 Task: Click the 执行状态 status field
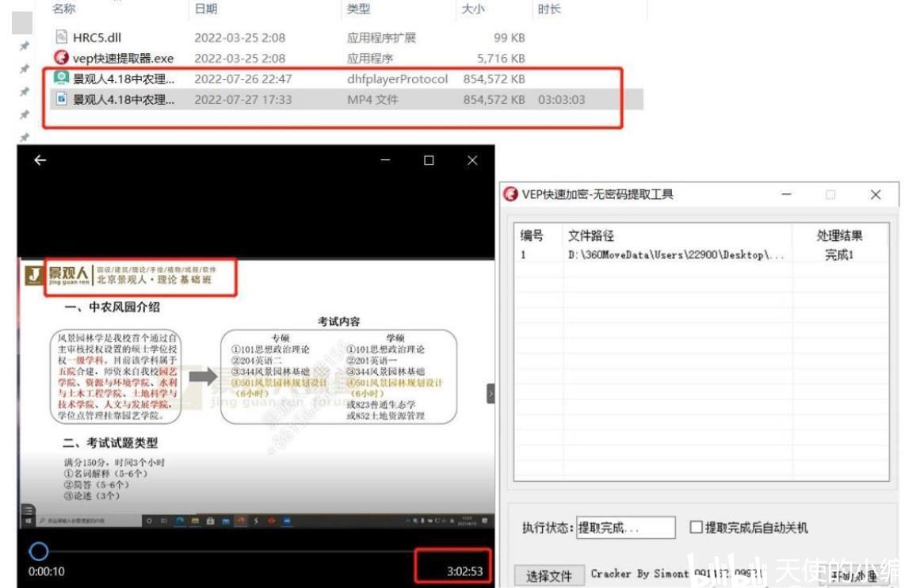pos(625,528)
